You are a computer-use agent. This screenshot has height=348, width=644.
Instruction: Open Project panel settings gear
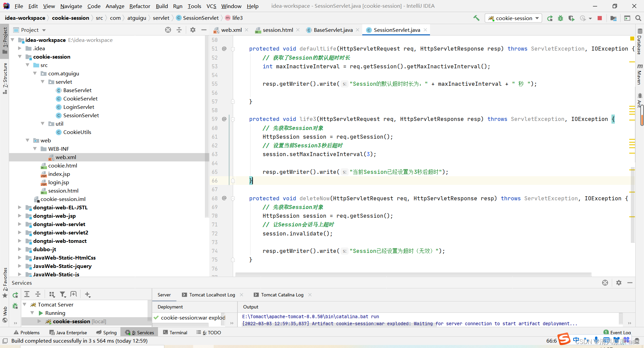193,30
